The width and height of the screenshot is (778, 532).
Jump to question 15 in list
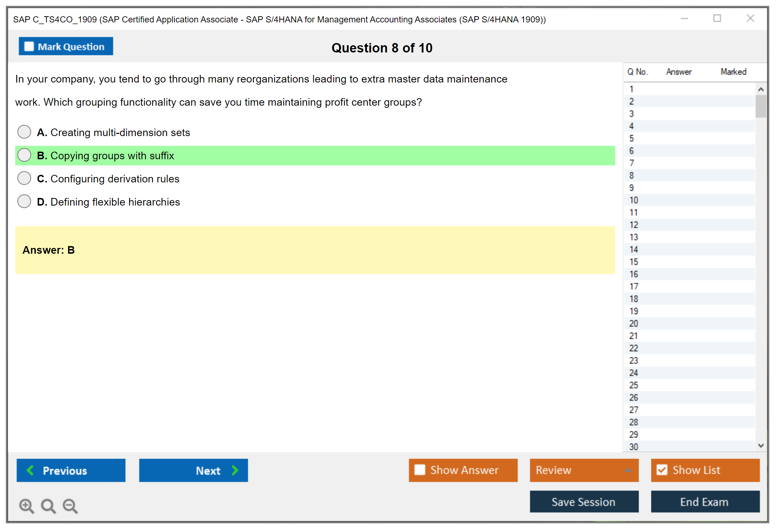tap(634, 262)
